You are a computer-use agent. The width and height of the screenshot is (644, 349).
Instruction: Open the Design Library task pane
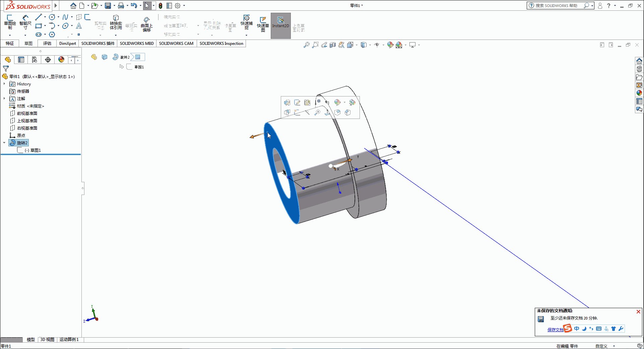coord(639,69)
